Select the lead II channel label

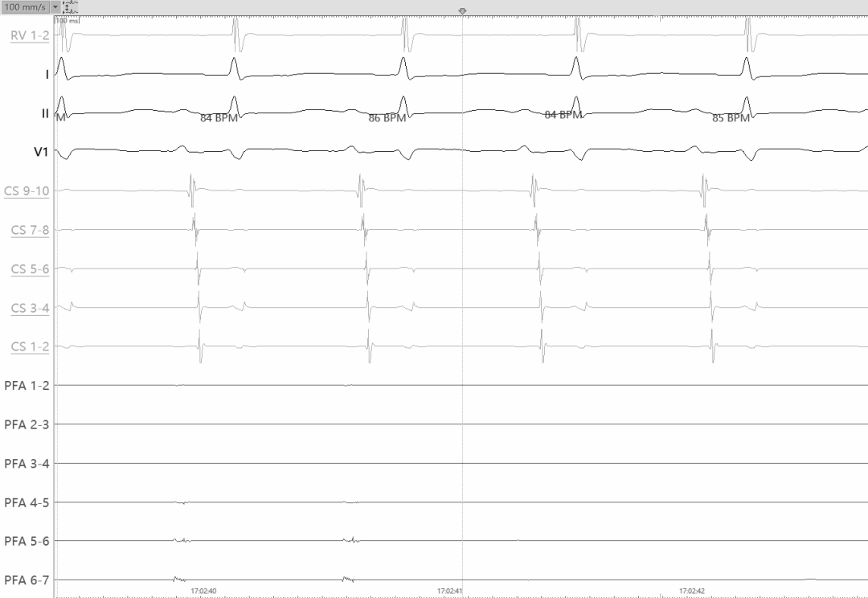(45, 113)
